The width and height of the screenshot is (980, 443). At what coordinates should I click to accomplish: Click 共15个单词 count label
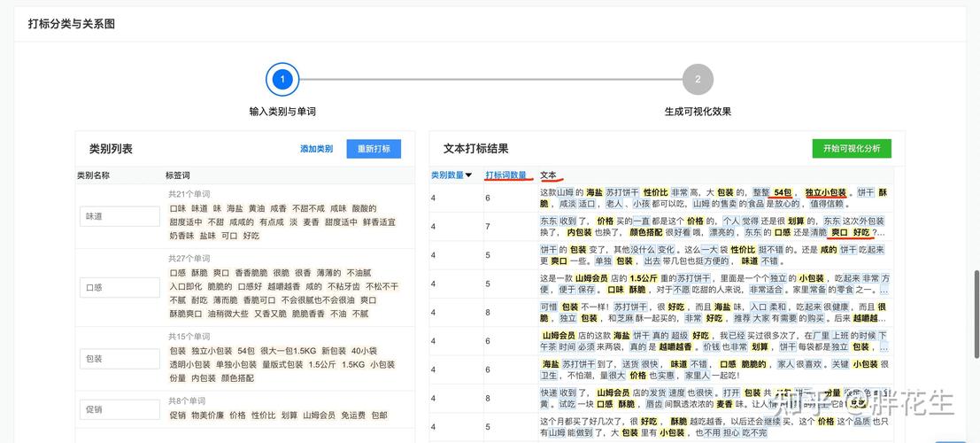tap(189, 337)
